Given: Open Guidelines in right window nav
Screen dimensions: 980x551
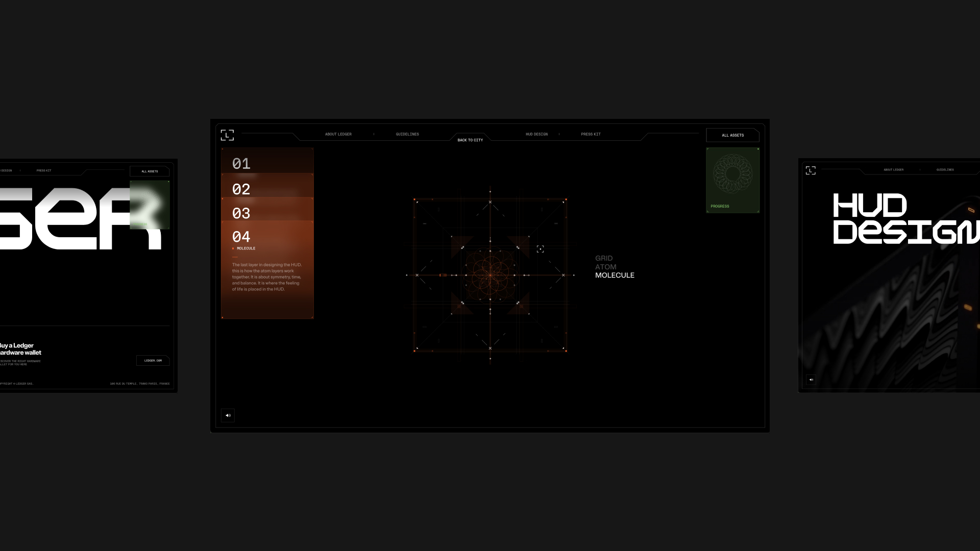Looking at the screenshot, I should tap(945, 170).
